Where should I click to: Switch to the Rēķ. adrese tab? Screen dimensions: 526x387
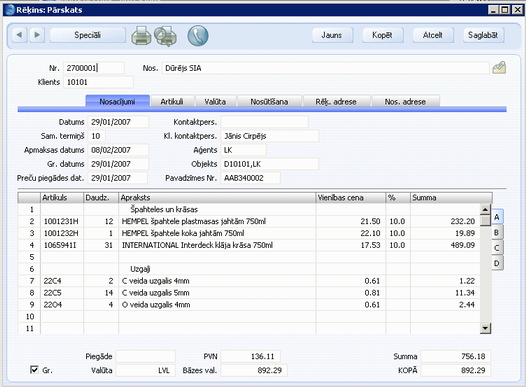pyautogui.click(x=336, y=101)
